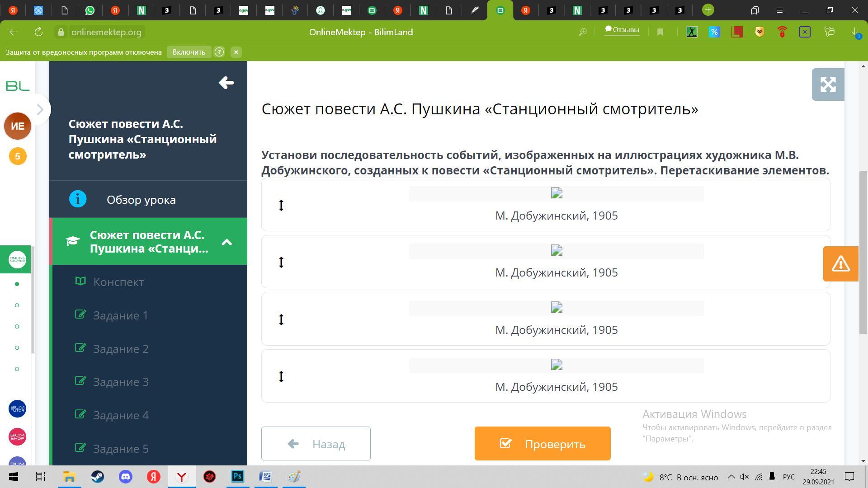The height and width of the screenshot is (488, 868).
Task: Click the Назад button
Action: 316,444
